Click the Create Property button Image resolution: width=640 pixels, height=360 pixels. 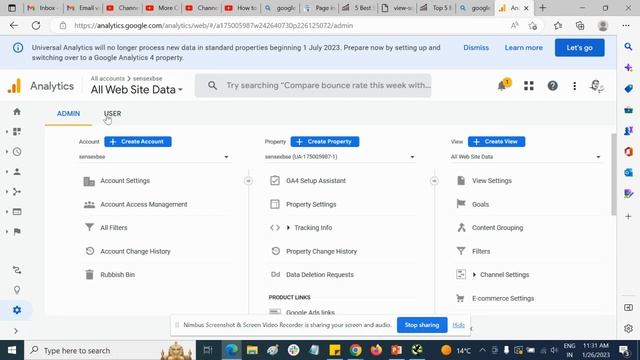[324, 142]
